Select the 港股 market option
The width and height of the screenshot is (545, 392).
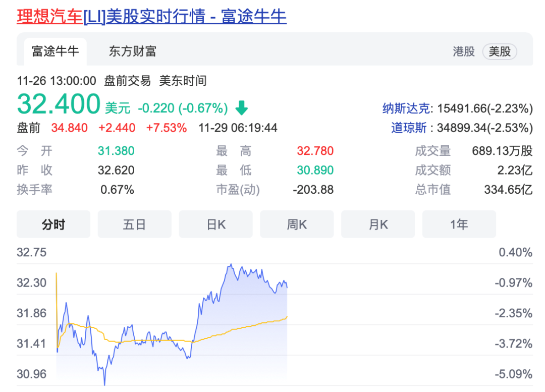click(x=464, y=51)
